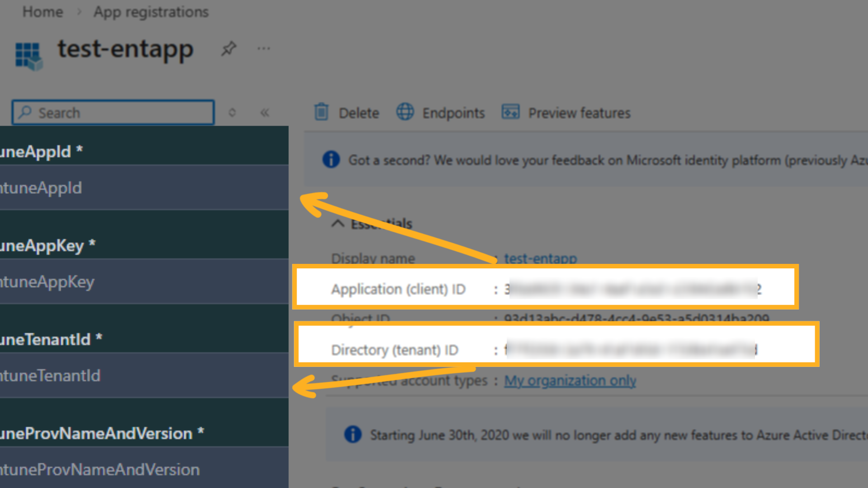Collapse the left pane with the double chevron
868x488 pixels.
[265, 113]
